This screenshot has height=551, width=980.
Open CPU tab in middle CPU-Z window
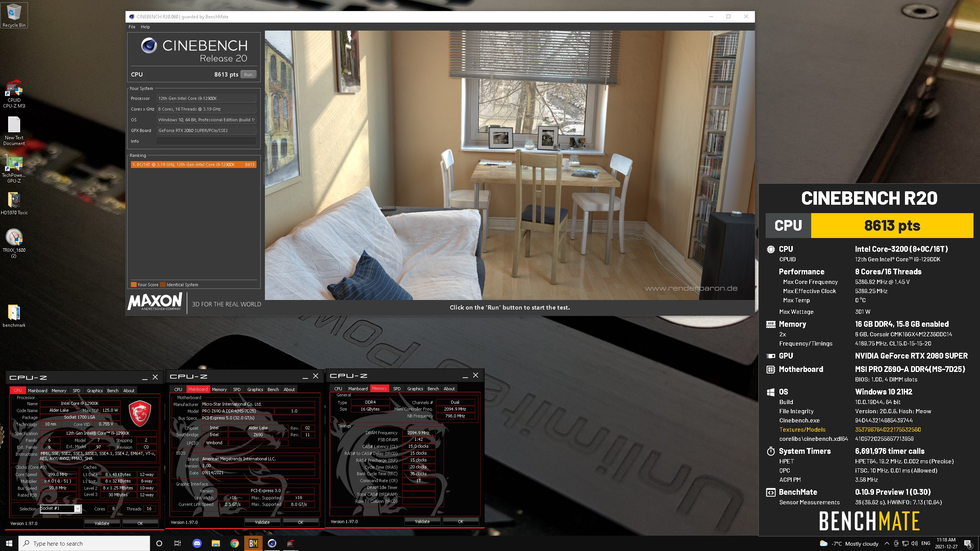tap(178, 390)
